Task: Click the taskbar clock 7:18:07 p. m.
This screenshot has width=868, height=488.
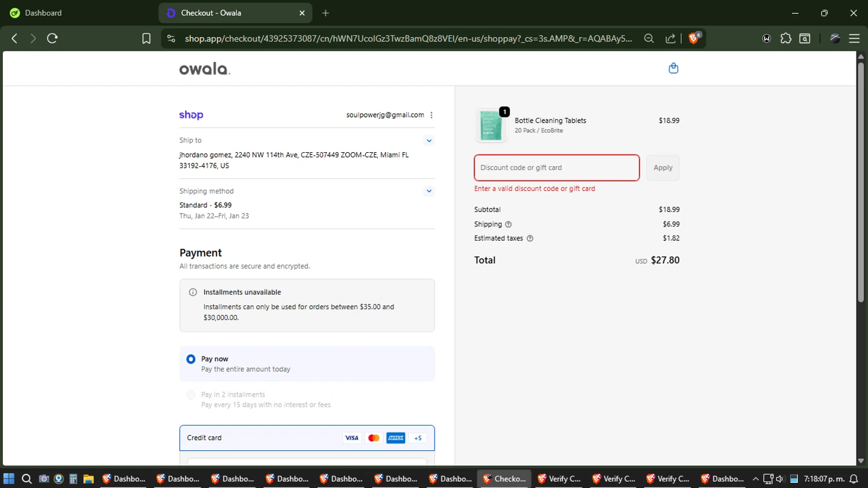Action: (824, 479)
